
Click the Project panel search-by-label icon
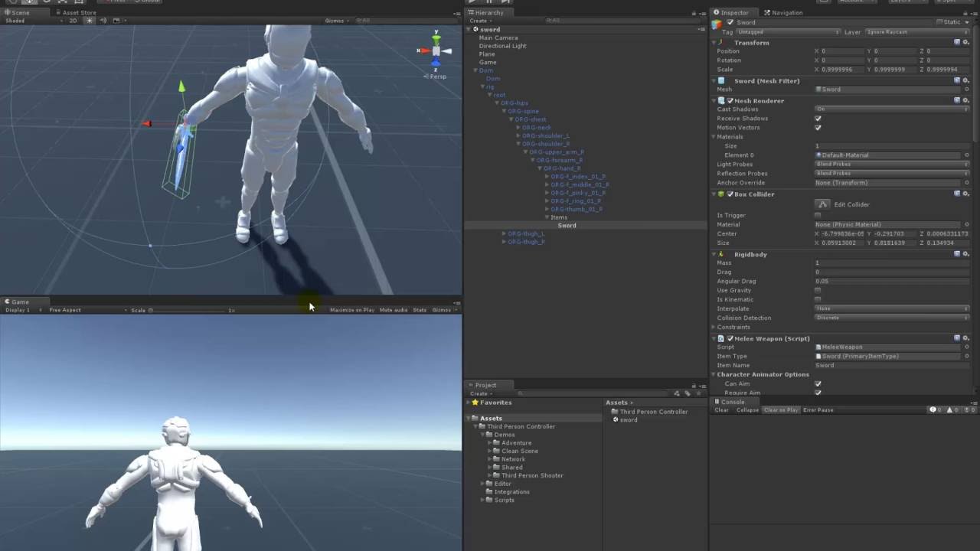(x=687, y=393)
